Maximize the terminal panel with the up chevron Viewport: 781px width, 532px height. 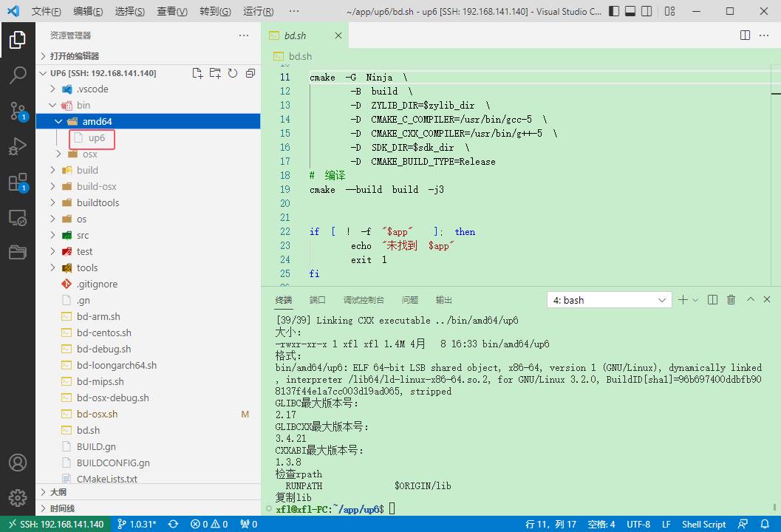(x=751, y=300)
